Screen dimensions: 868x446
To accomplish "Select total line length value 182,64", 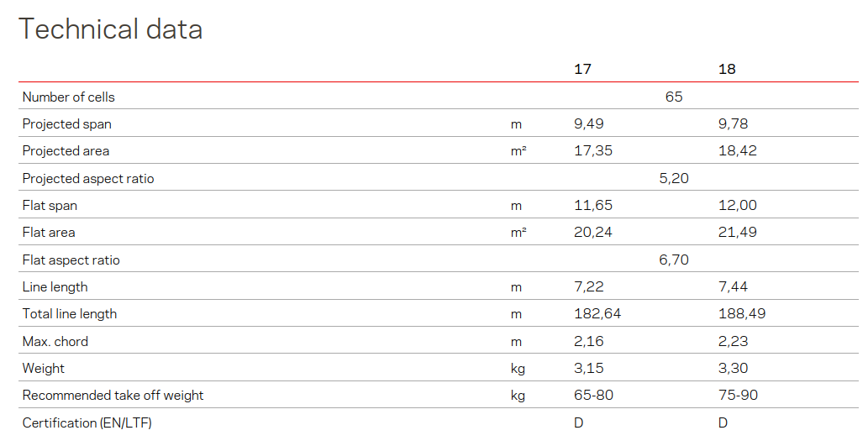I will point(597,314).
